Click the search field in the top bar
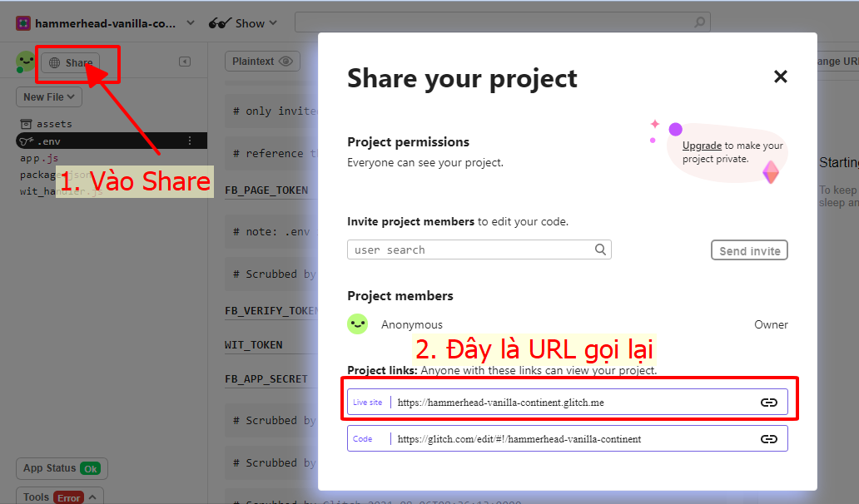Image resolution: width=859 pixels, height=504 pixels. [x=503, y=22]
